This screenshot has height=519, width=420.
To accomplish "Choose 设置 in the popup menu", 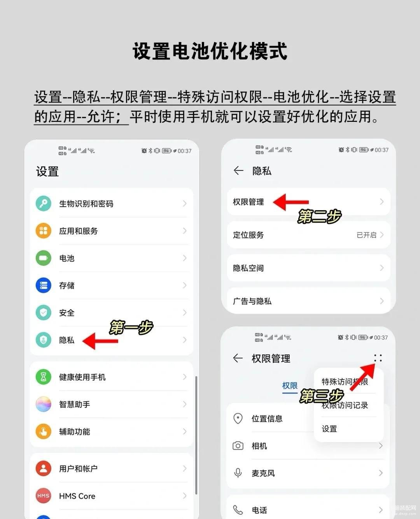I will point(329,429).
